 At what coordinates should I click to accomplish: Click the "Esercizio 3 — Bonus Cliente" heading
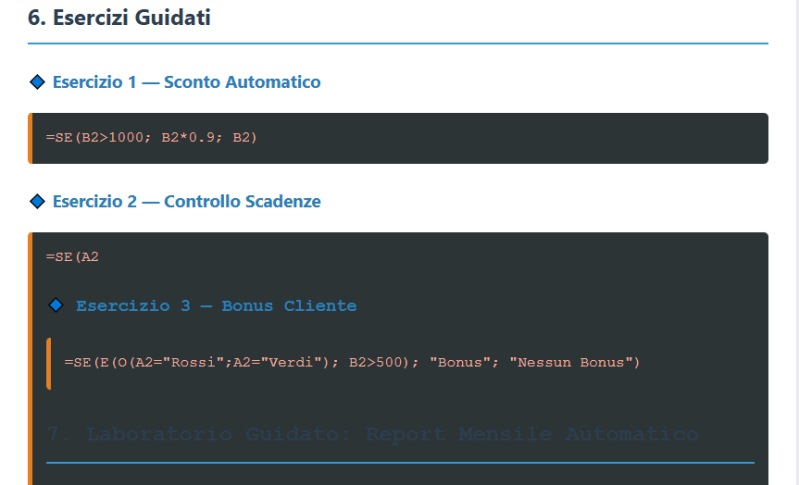[x=215, y=306]
